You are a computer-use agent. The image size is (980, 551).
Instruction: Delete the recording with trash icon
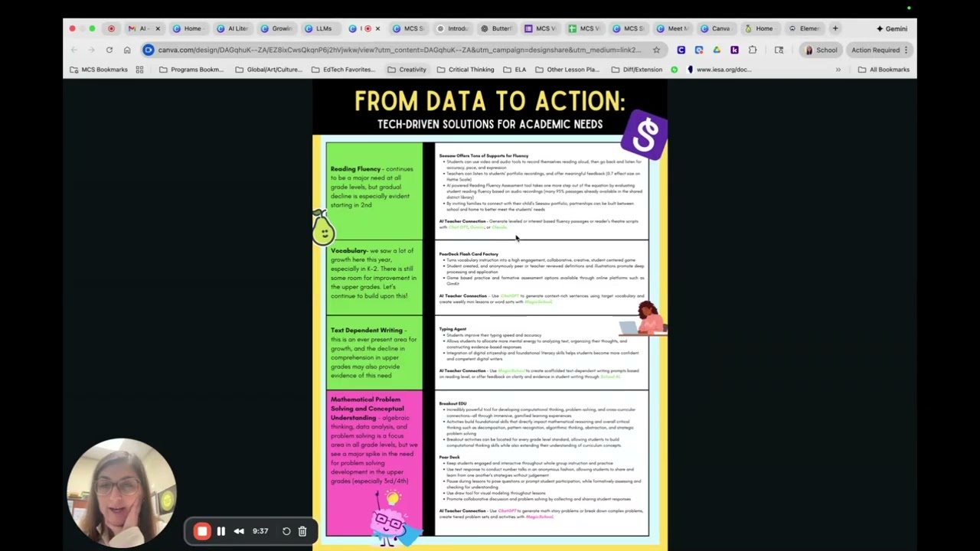302,531
